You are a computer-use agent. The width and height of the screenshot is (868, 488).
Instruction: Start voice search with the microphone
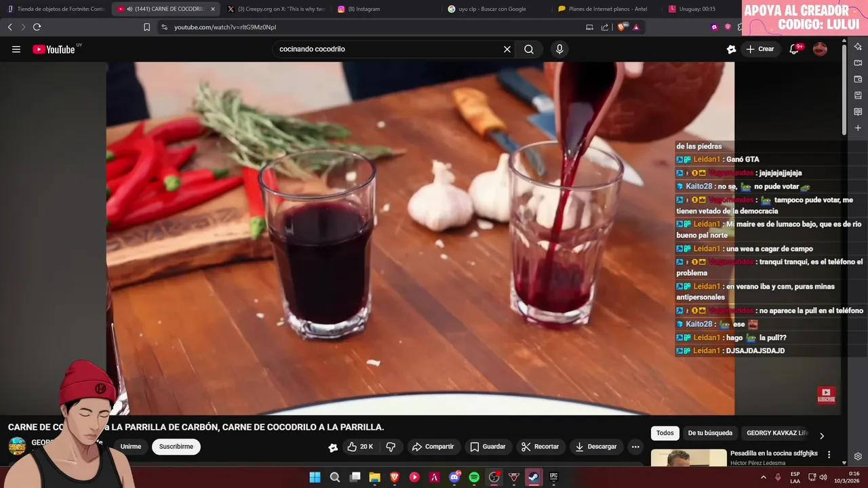[x=559, y=49]
